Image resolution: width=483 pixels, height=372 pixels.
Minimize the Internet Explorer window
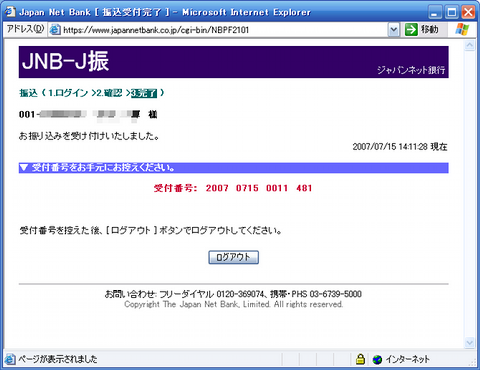(435, 12)
